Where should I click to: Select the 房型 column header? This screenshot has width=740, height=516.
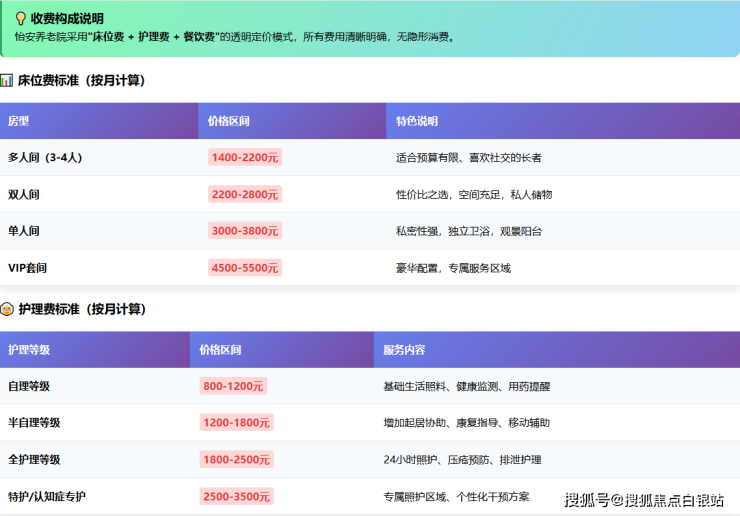[19, 121]
